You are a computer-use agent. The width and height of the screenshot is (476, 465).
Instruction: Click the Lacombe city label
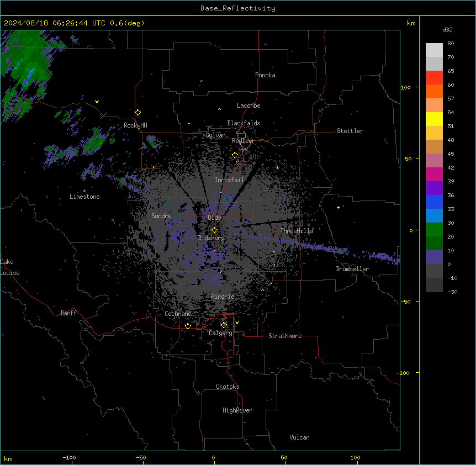[248, 105]
